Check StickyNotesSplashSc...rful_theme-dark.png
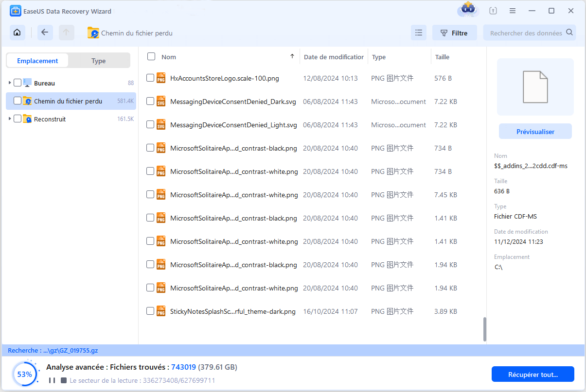This screenshot has height=392, width=586. tap(150, 311)
